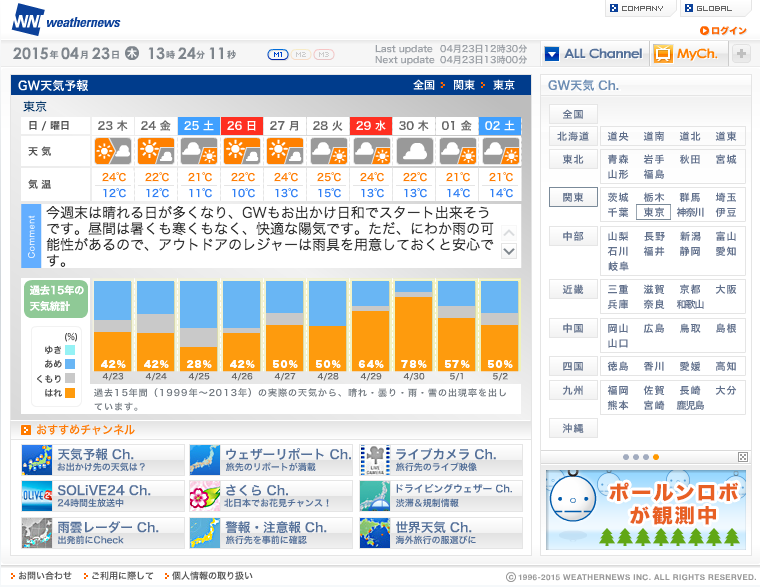Click the 29 水 weather icon
760x587 pixels.
click(371, 151)
